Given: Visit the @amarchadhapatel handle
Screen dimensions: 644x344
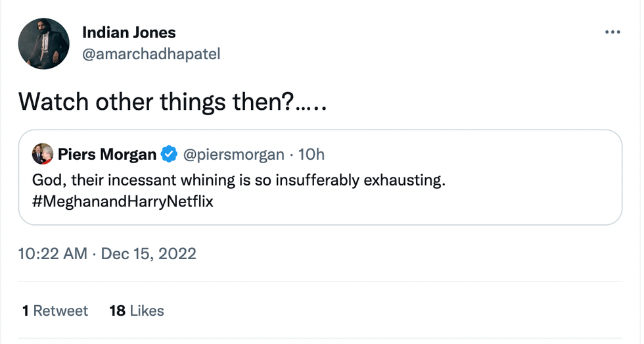Looking at the screenshot, I should coord(151,55).
